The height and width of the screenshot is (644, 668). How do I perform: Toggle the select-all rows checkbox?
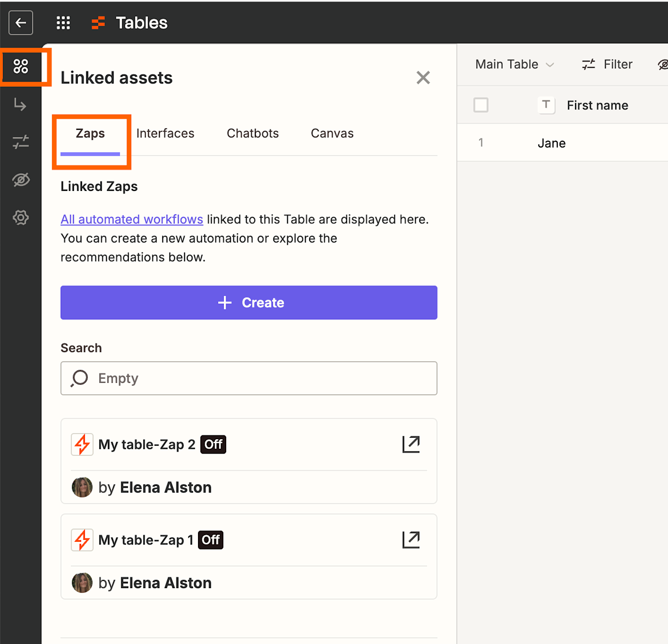[481, 105]
